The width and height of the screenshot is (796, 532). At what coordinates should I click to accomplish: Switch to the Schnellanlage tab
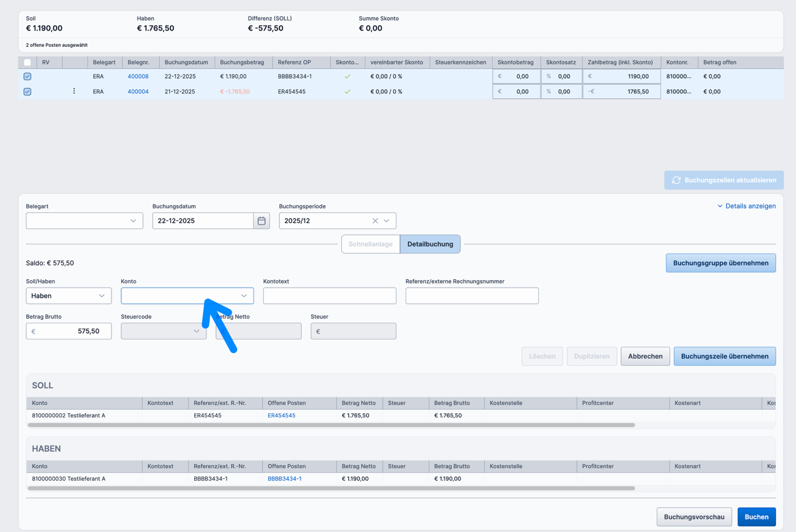[x=370, y=244]
